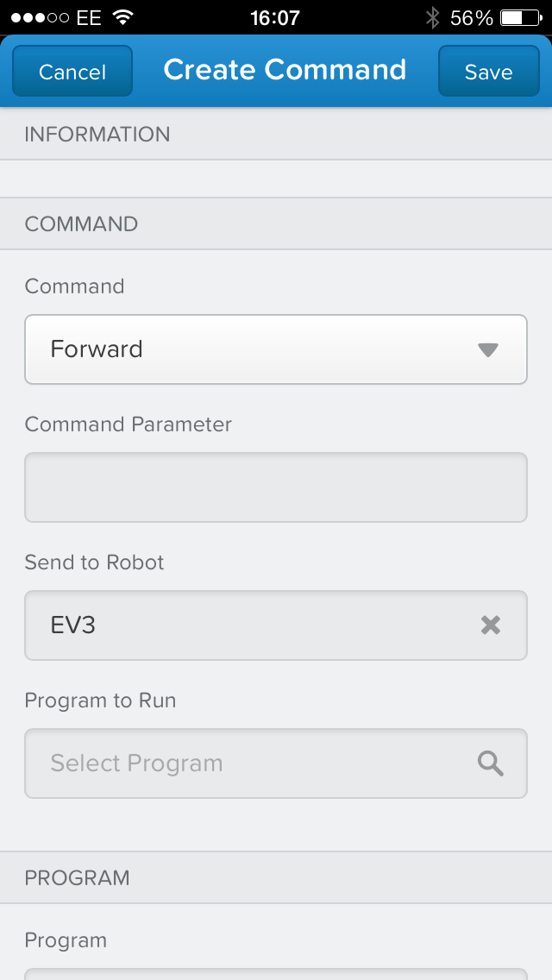Clear the EV3 robot selection with X
The width and height of the screenshot is (552, 980).
[x=491, y=625]
